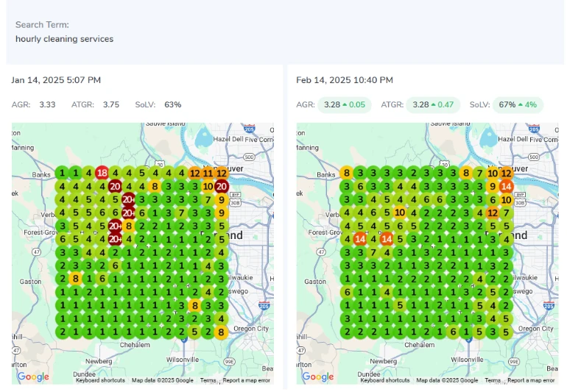
Task: Select yellow 8 marker beside Banks, February map
Action: click(346, 173)
